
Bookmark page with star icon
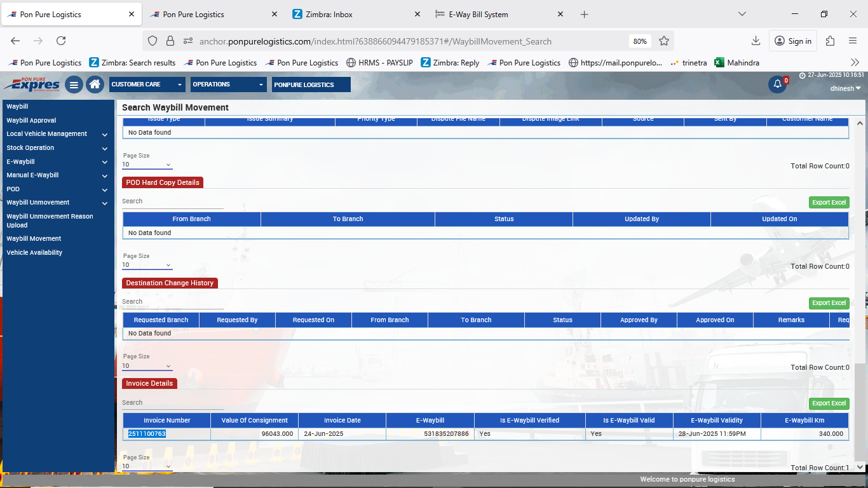pyautogui.click(x=664, y=41)
